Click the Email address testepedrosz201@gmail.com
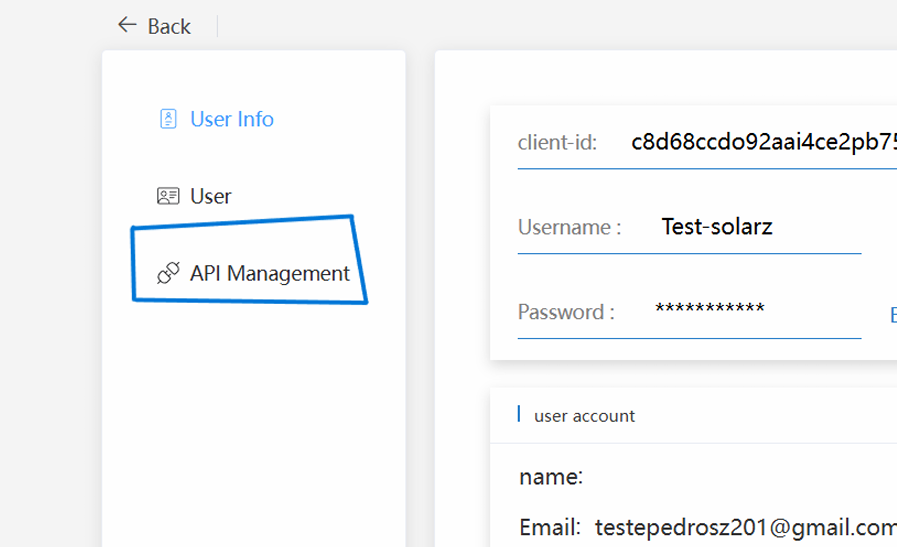 click(x=745, y=526)
